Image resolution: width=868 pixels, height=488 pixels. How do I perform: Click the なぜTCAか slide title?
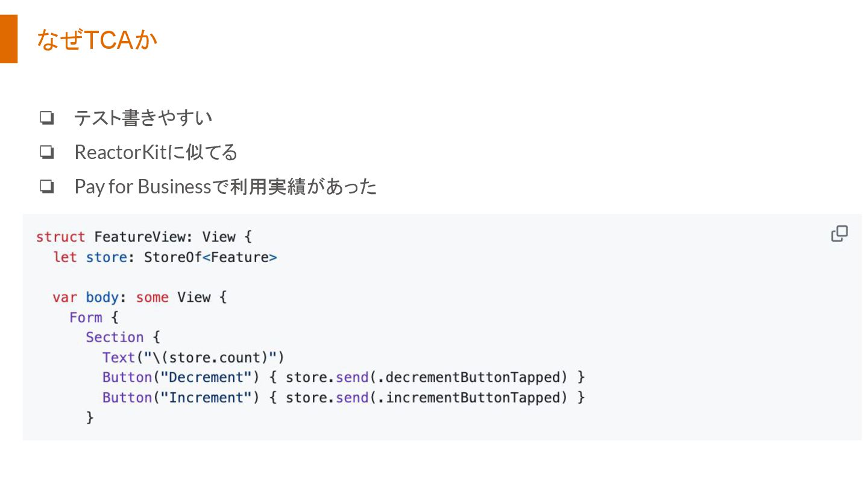click(97, 40)
